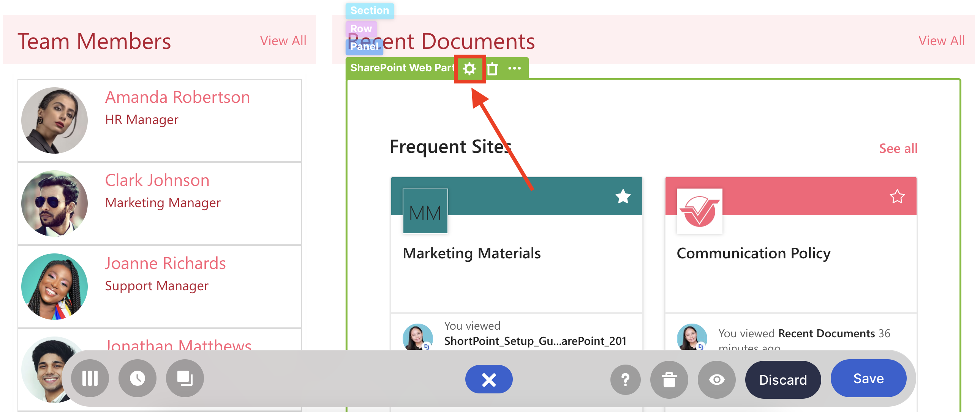The image size is (980, 412).
Task: Open the history clock icon
Action: coord(138,378)
